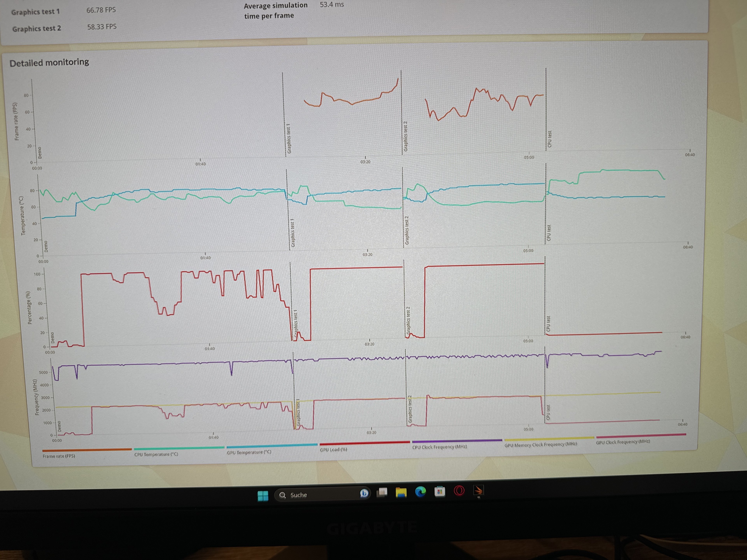Open Microsoft Store from the taskbar
The height and width of the screenshot is (560, 747).
point(440,492)
